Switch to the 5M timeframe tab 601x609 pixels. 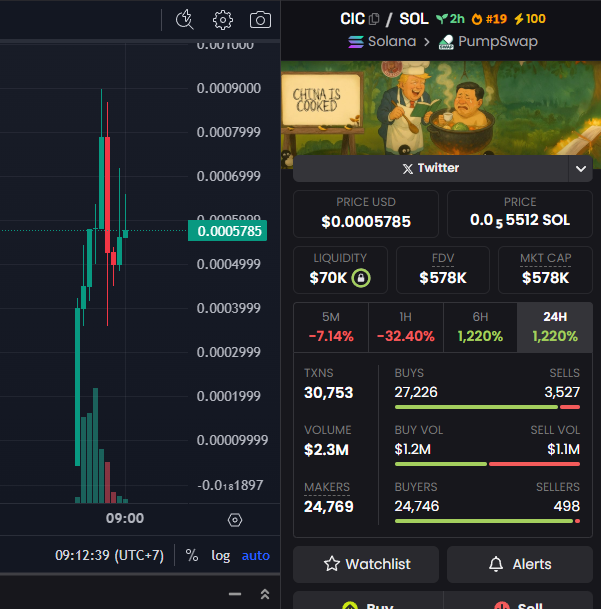tap(331, 327)
